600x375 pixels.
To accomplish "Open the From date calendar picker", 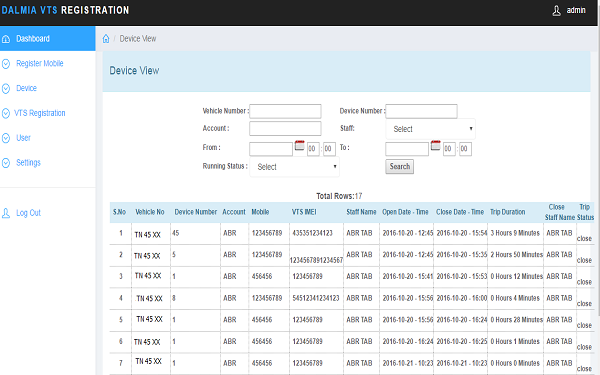I will 300,146.
